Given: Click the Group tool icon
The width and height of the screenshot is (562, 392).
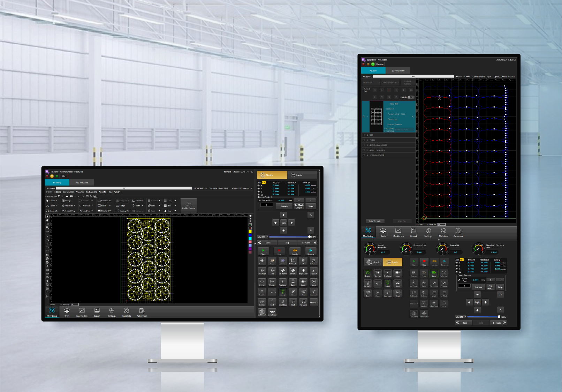Looking at the screenshot, I should coord(63,201).
